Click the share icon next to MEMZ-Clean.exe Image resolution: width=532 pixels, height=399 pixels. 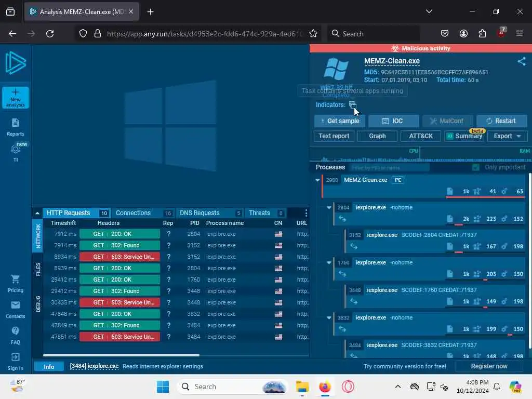(522, 61)
